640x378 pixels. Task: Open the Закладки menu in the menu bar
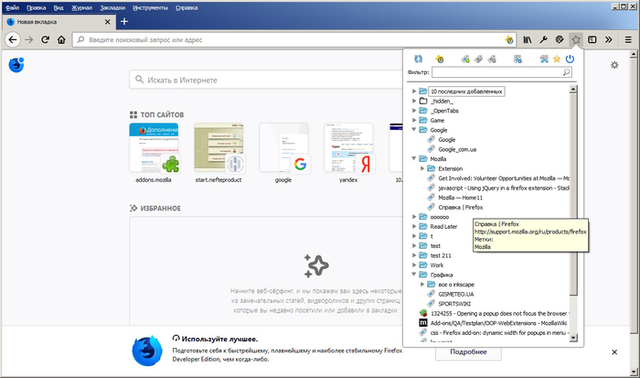(113, 8)
